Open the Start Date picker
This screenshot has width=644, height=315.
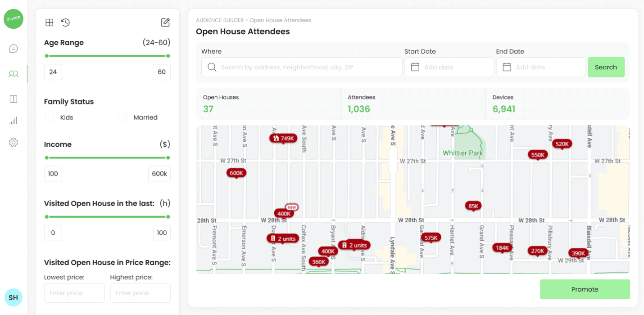click(449, 67)
